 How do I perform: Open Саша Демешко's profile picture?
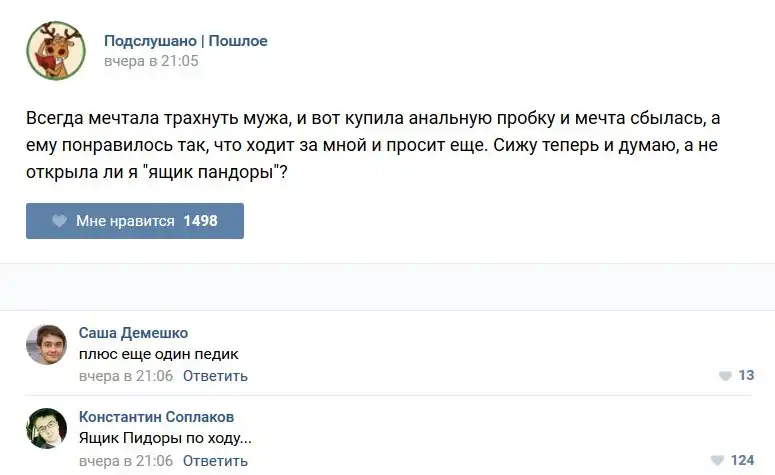pyautogui.click(x=46, y=345)
